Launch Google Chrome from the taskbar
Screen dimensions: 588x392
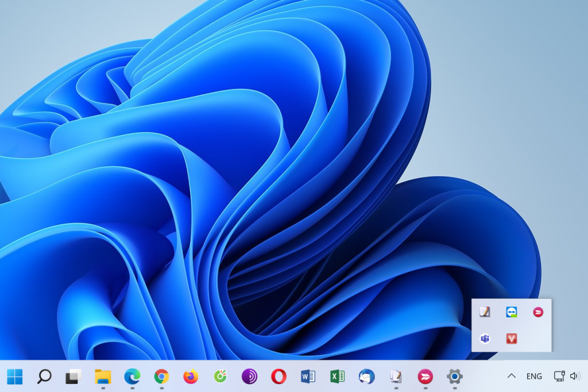(x=161, y=376)
